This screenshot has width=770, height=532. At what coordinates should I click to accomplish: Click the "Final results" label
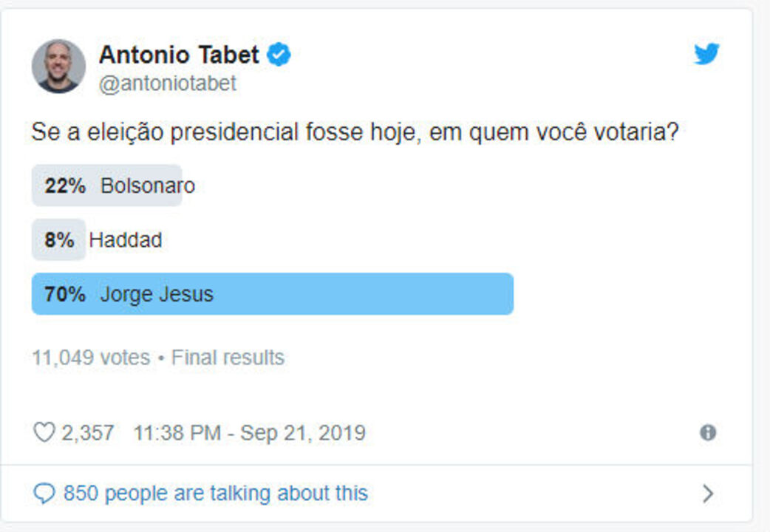(228, 358)
